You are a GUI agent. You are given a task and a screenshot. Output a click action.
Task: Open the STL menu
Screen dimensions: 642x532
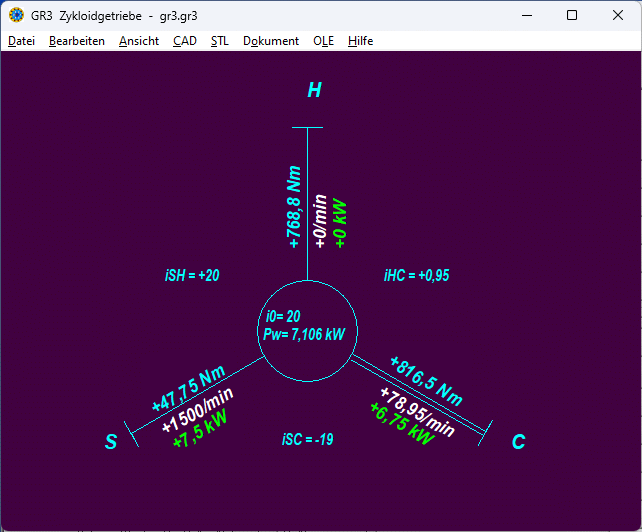(x=220, y=41)
